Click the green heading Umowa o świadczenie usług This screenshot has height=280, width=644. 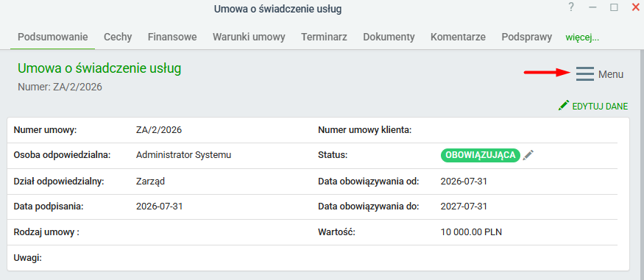coord(99,68)
